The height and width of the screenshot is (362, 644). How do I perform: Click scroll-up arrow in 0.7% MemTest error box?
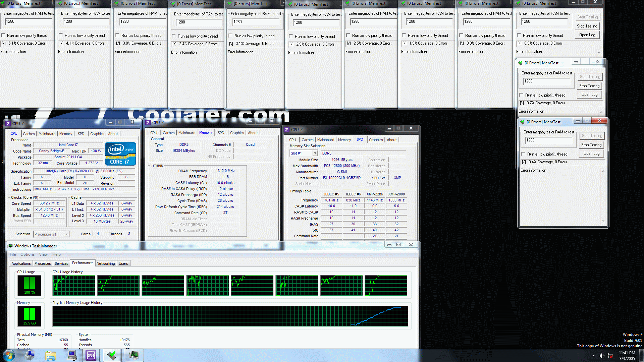click(x=601, y=112)
